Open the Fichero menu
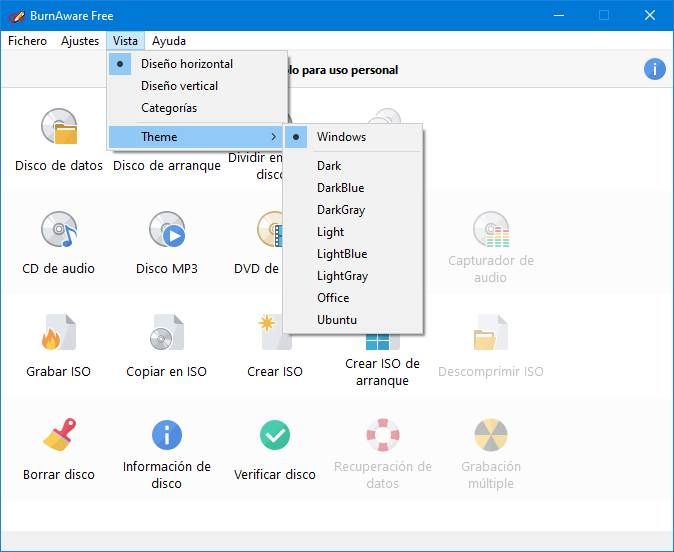 [28, 41]
